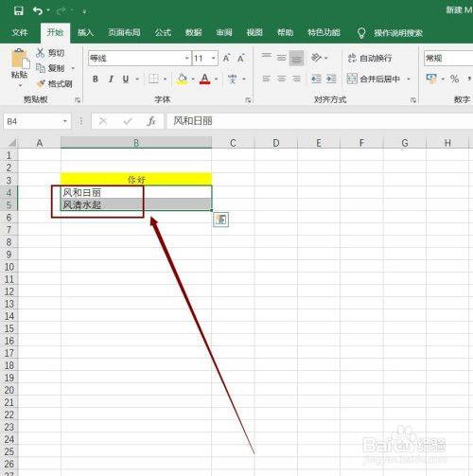This screenshot has height=476, width=473.
Task: Click the Paste clipboard icon
Action: pyautogui.click(x=20, y=59)
